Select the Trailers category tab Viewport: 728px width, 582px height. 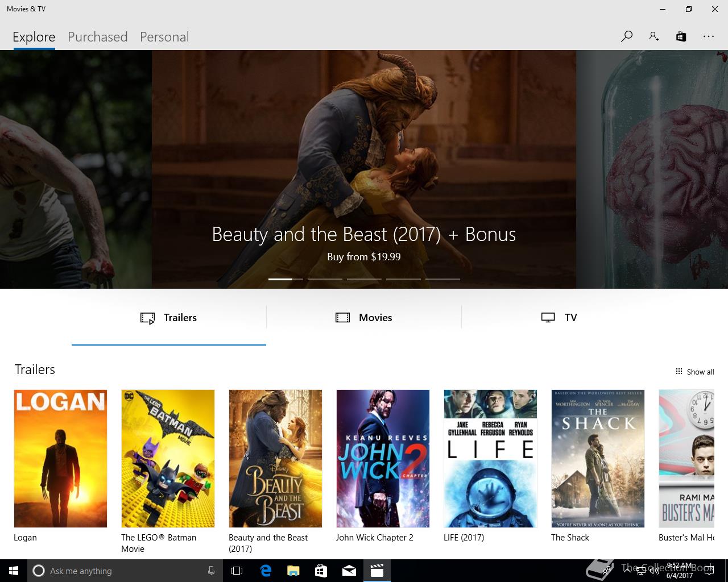(x=168, y=318)
